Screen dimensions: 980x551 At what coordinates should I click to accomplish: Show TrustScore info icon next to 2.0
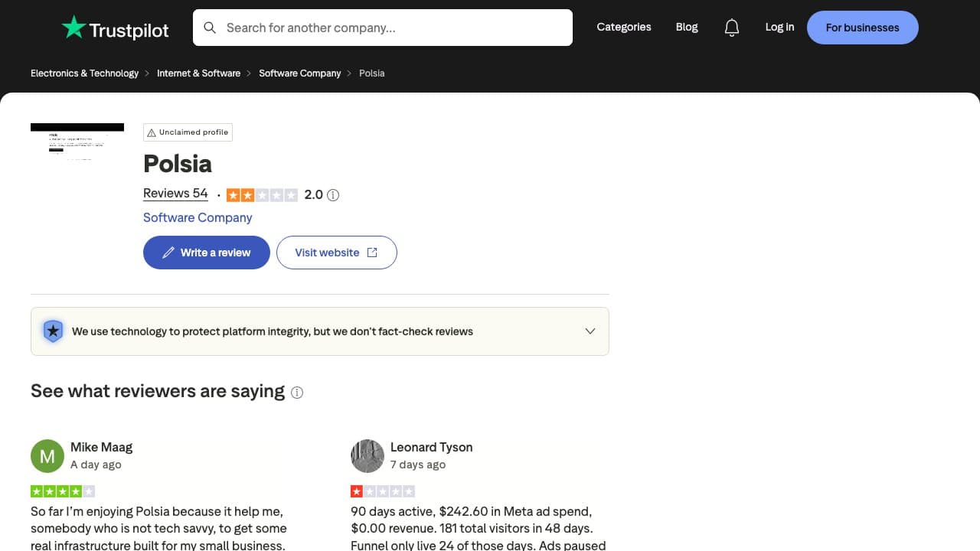[333, 195]
